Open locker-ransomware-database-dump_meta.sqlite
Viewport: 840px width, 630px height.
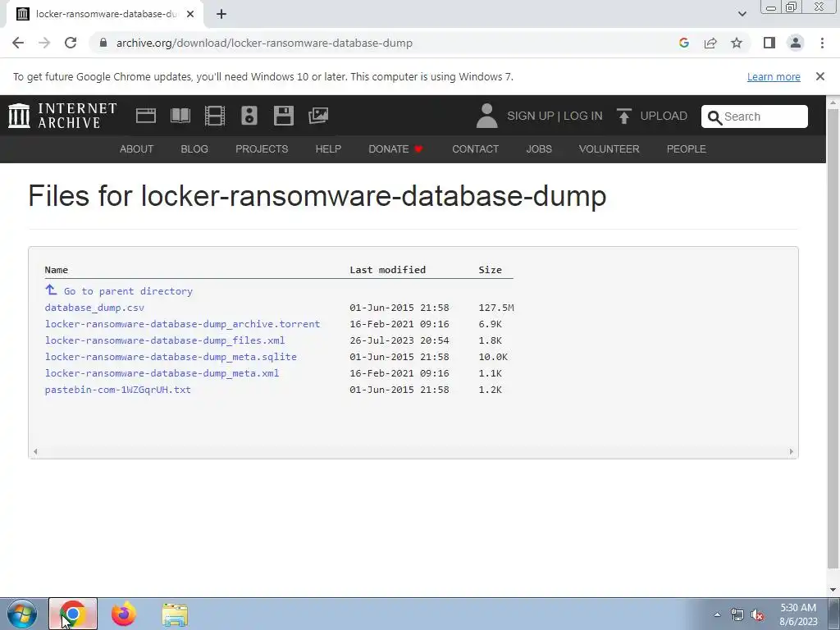coord(171,357)
